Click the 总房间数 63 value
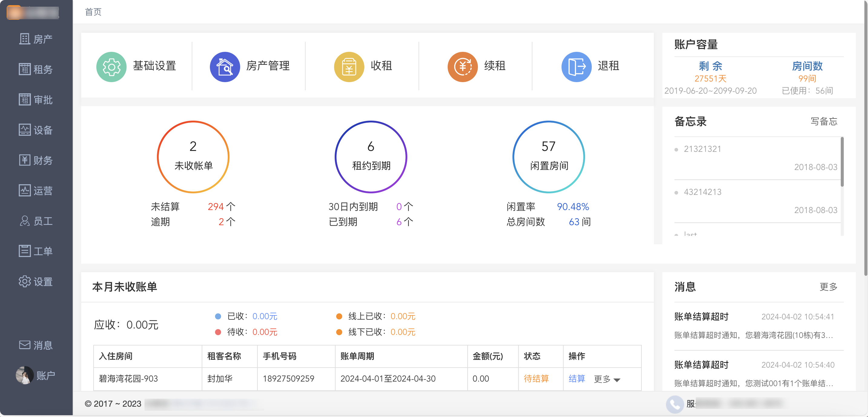The image size is (868, 417). (574, 222)
